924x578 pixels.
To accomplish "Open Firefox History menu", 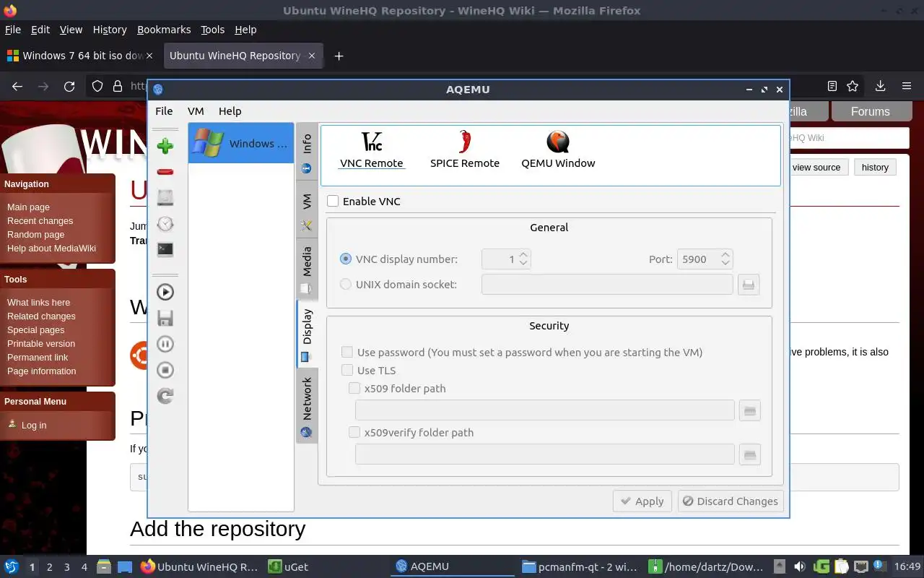I will coord(110,30).
